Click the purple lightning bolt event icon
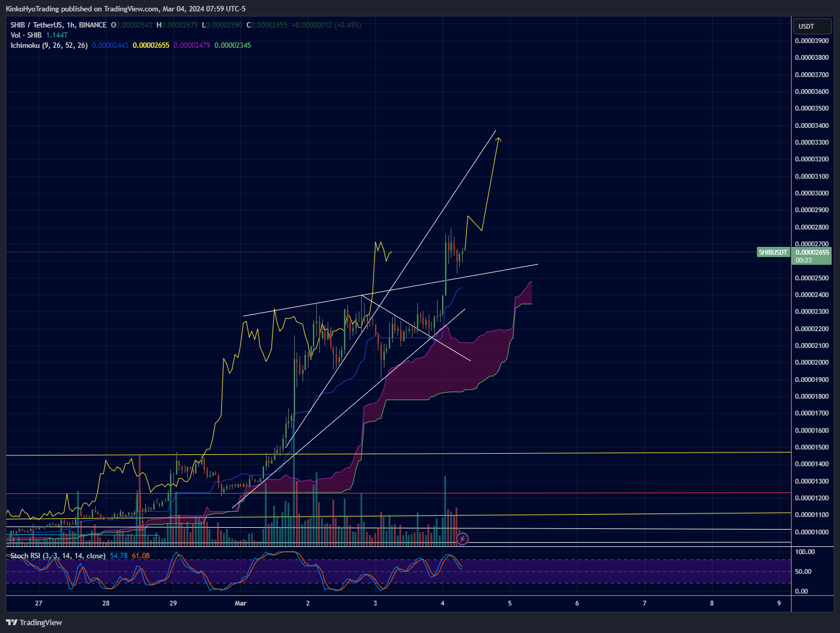Screen dimensions: 840x633 tap(462, 539)
